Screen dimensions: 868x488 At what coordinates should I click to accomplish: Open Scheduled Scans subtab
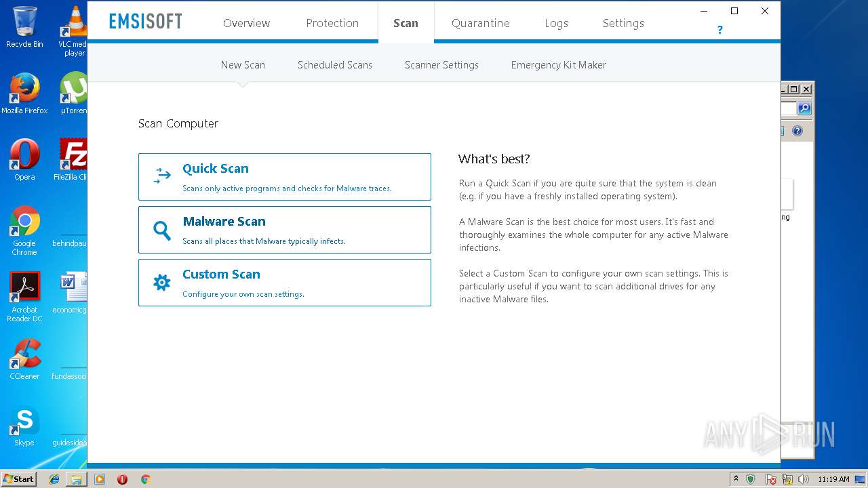(x=335, y=65)
